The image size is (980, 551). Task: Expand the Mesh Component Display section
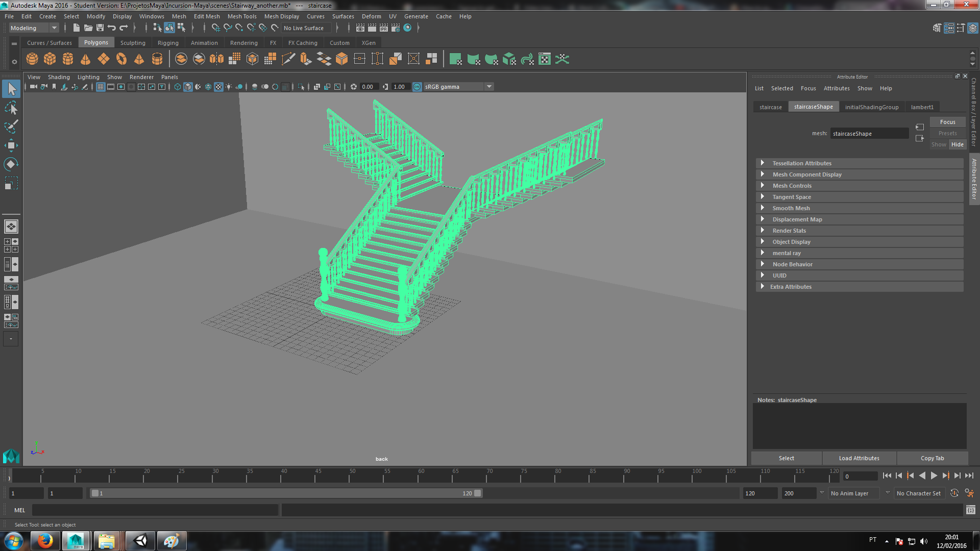tap(860, 174)
